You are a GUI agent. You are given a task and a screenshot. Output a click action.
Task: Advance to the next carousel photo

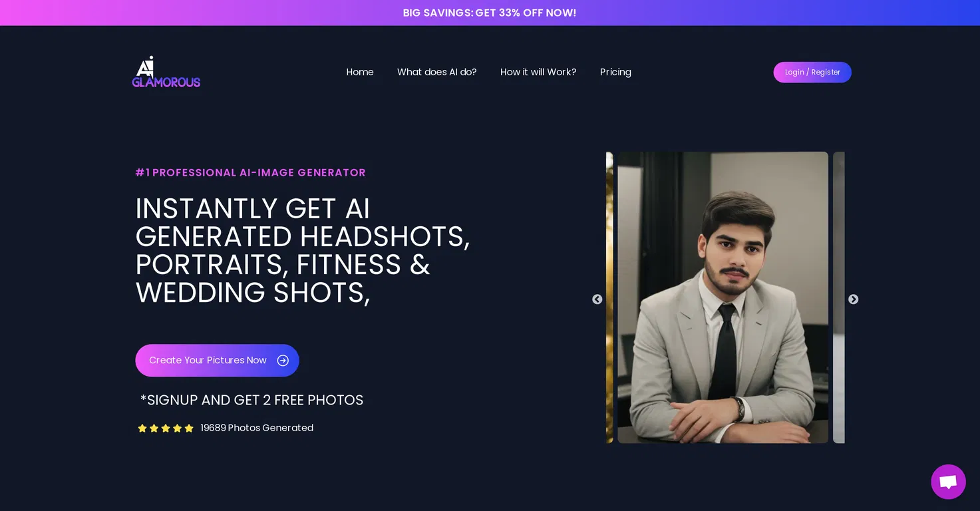click(853, 299)
